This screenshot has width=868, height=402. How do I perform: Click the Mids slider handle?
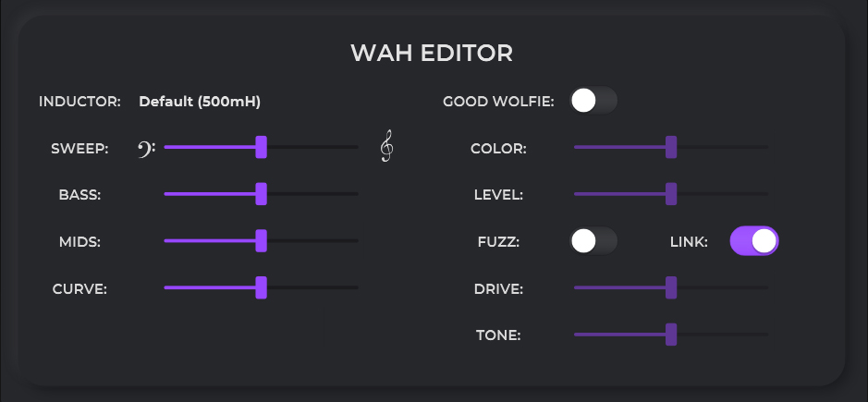pos(262,240)
